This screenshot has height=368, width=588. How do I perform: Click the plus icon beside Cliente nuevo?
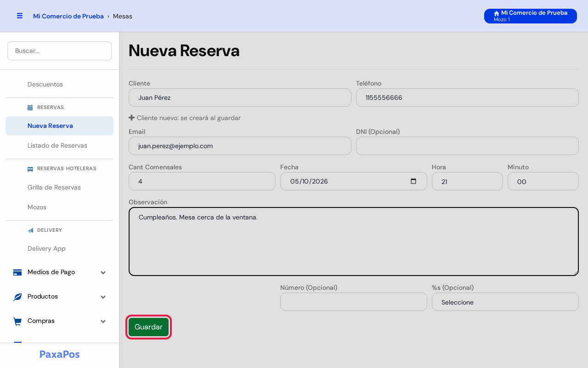(x=131, y=118)
